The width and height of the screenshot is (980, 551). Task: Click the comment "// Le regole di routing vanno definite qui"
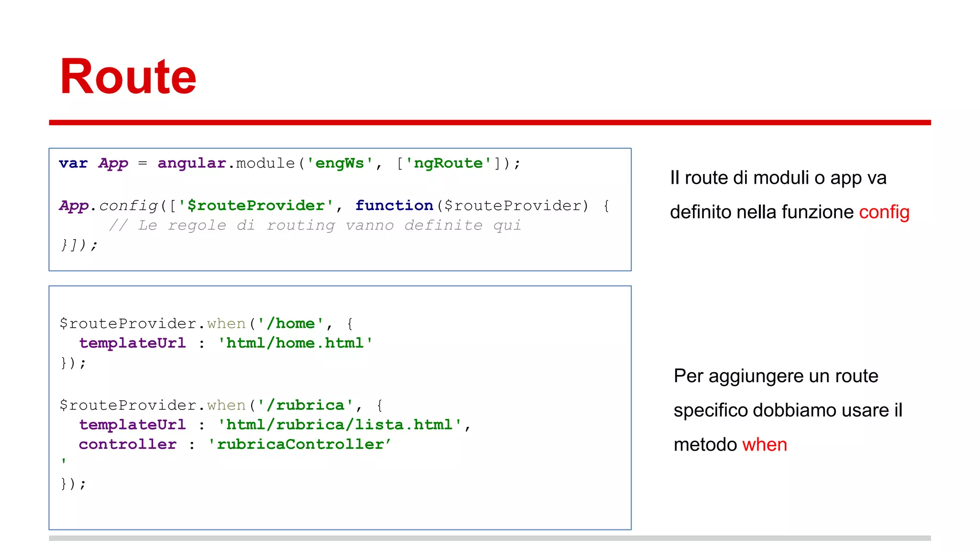pos(315,225)
